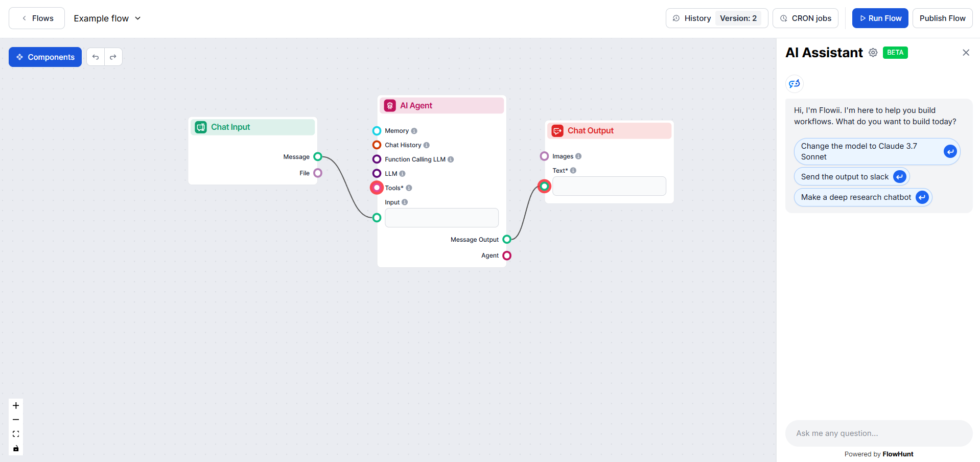Click the fit-to-view icon on the canvas

(15, 434)
